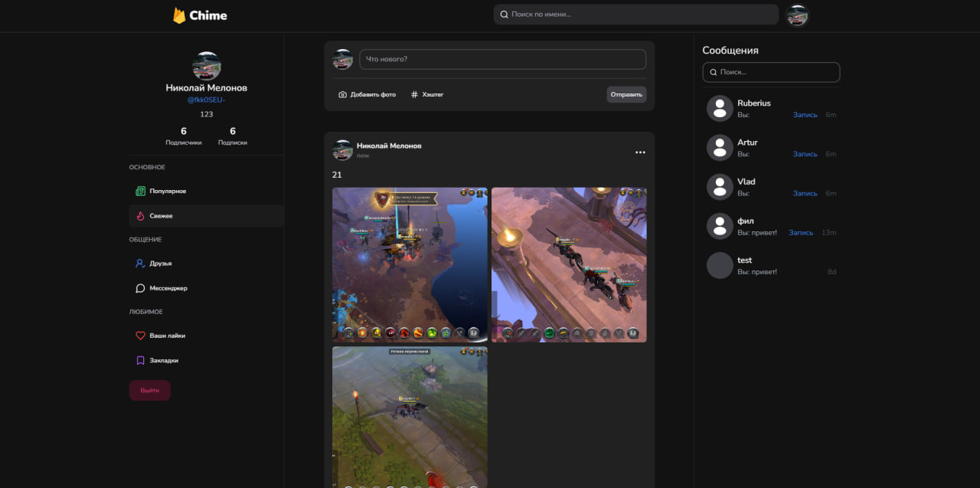
Task: Click the top search by name field
Action: click(x=635, y=15)
